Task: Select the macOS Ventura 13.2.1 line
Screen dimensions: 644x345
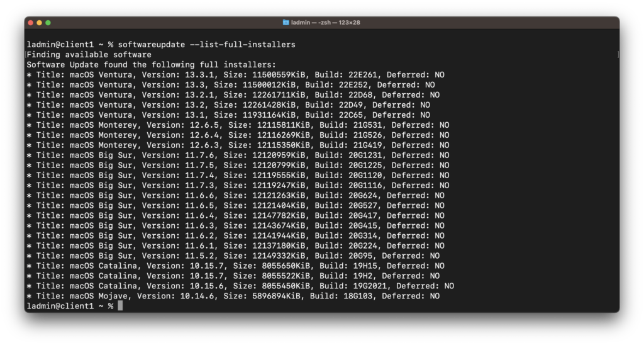Action: coord(233,95)
